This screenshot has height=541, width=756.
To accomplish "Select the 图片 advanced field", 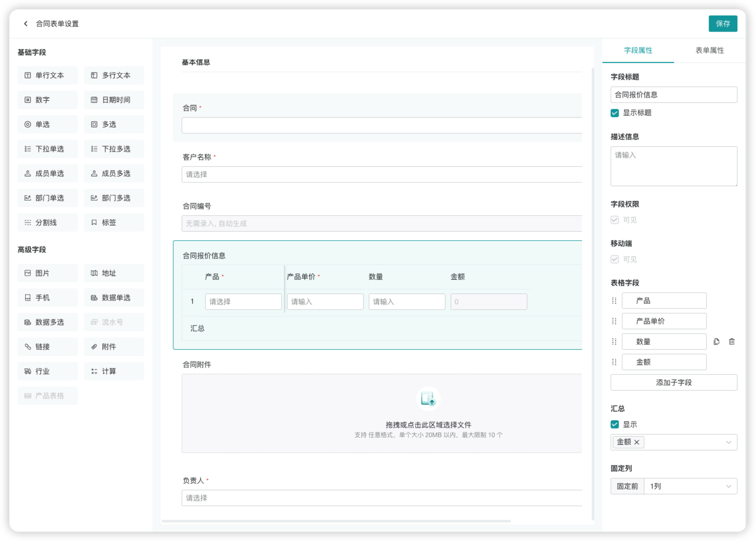I will pyautogui.click(x=47, y=273).
